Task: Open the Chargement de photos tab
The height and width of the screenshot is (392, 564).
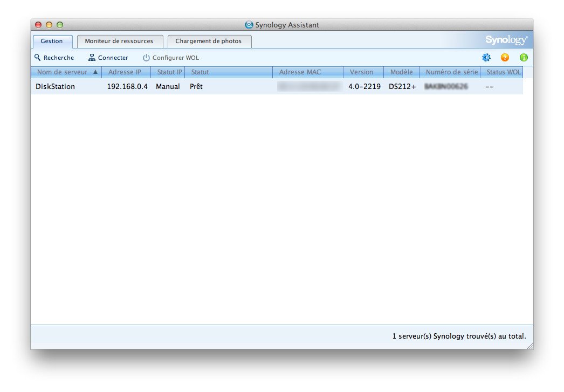Action: click(x=209, y=41)
